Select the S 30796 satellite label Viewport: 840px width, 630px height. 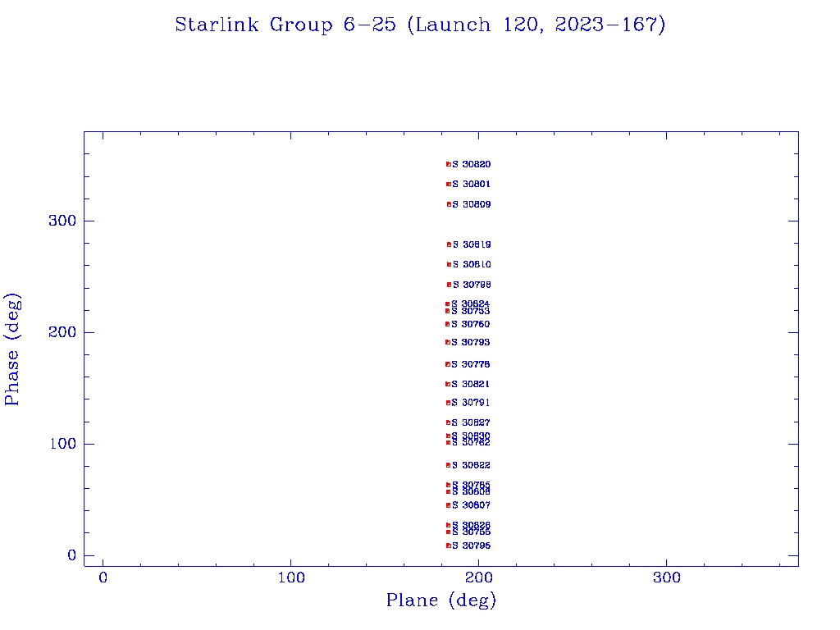(472, 546)
